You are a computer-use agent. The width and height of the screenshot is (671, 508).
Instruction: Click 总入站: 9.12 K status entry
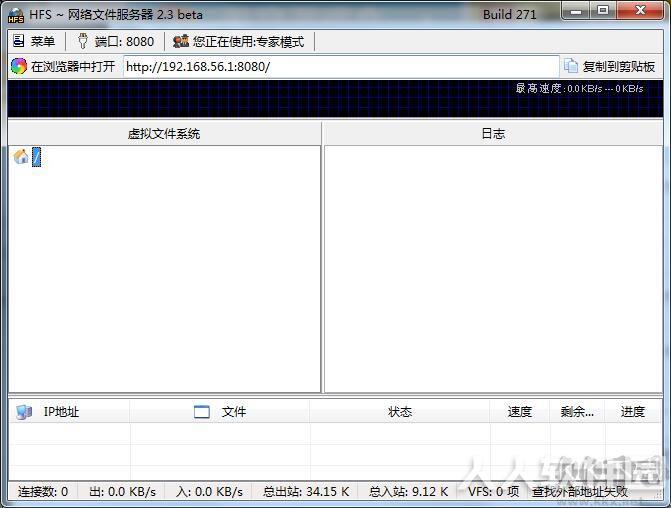(x=408, y=491)
